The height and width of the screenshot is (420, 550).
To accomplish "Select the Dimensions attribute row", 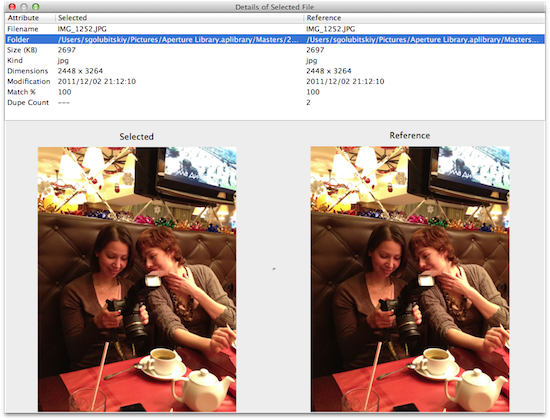I will pos(275,71).
